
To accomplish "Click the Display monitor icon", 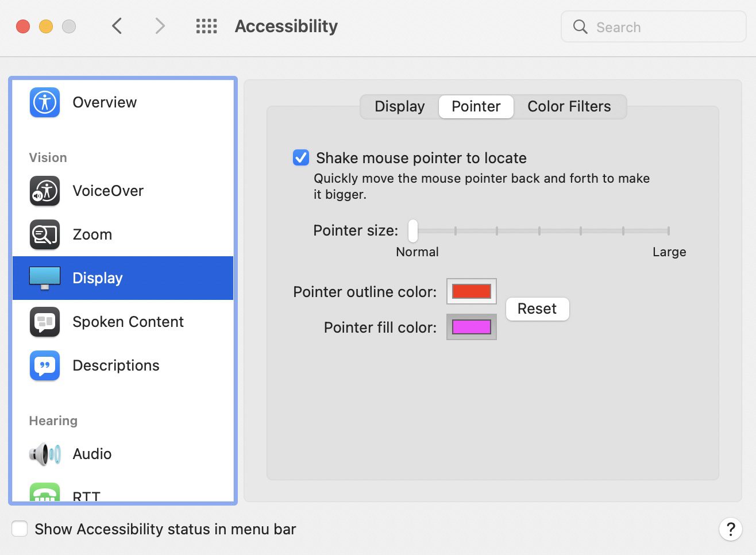I will click(x=45, y=278).
